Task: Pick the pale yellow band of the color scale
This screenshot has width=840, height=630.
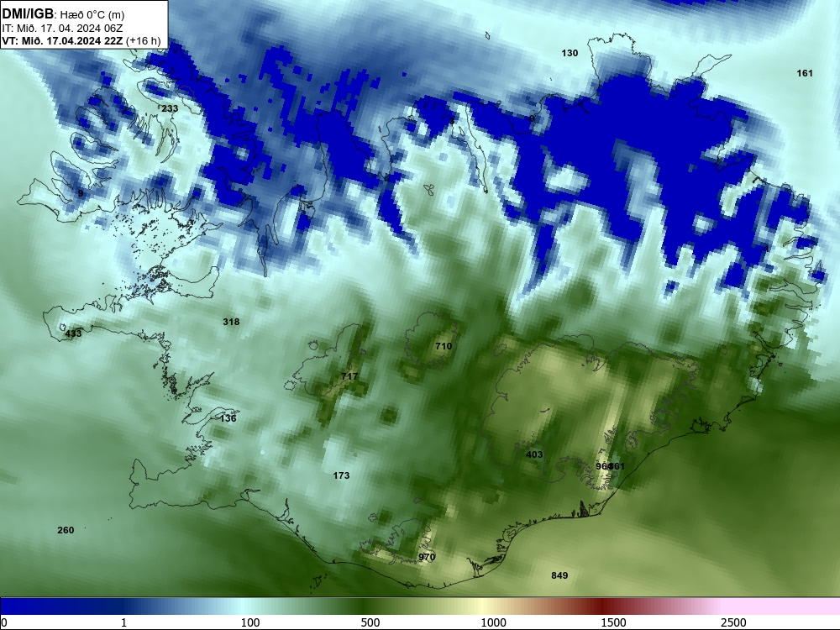Action: click(482, 606)
